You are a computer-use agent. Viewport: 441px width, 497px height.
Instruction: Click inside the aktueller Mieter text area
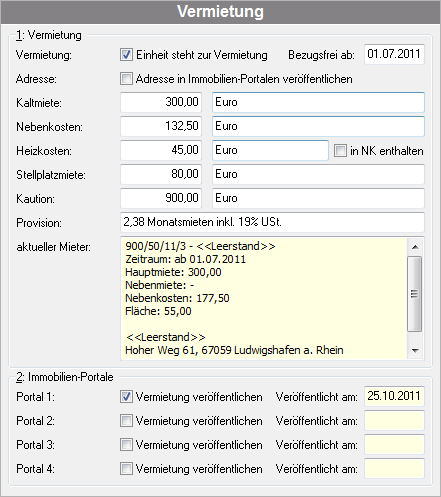(x=264, y=298)
